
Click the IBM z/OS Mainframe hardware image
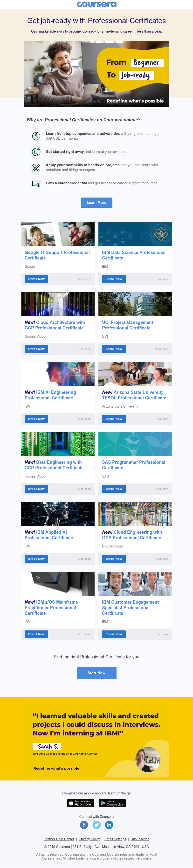click(58, 584)
